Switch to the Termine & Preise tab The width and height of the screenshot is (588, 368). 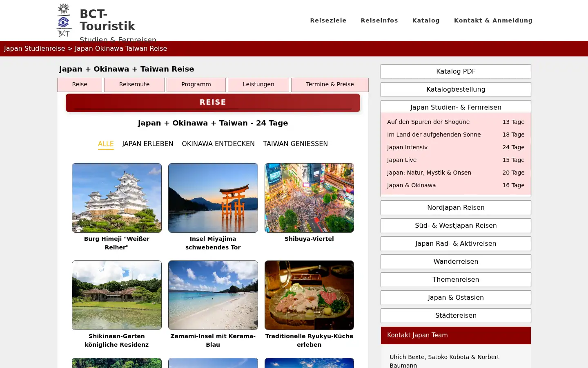[x=330, y=85]
